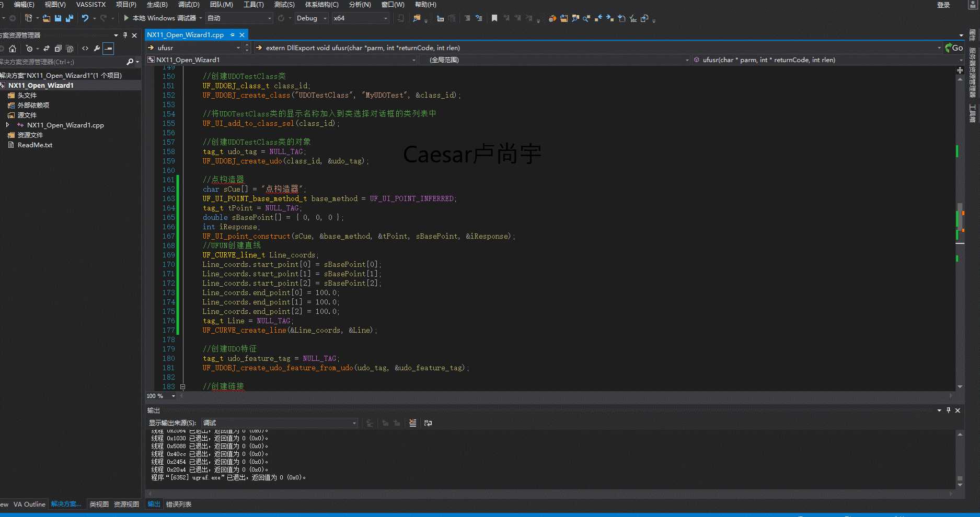Switch to the 资源视图 tab
The image size is (980, 517).
[126, 504]
